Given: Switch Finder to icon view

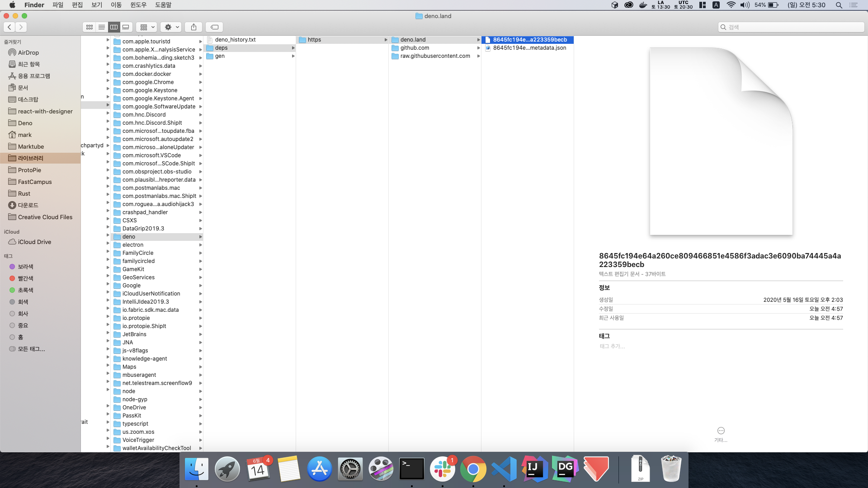Looking at the screenshot, I should coord(89,27).
